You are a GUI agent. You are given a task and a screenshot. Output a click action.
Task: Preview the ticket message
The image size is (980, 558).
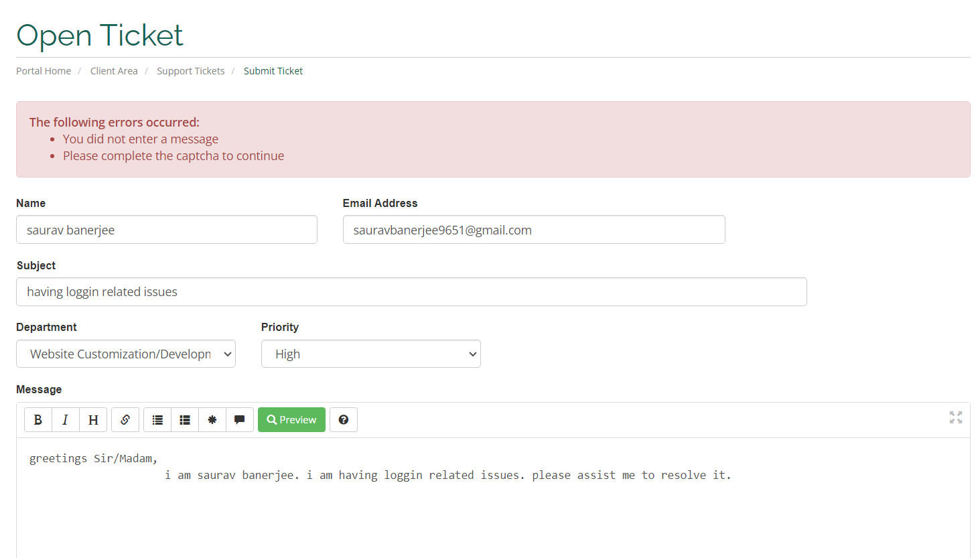[x=291, y=419]
